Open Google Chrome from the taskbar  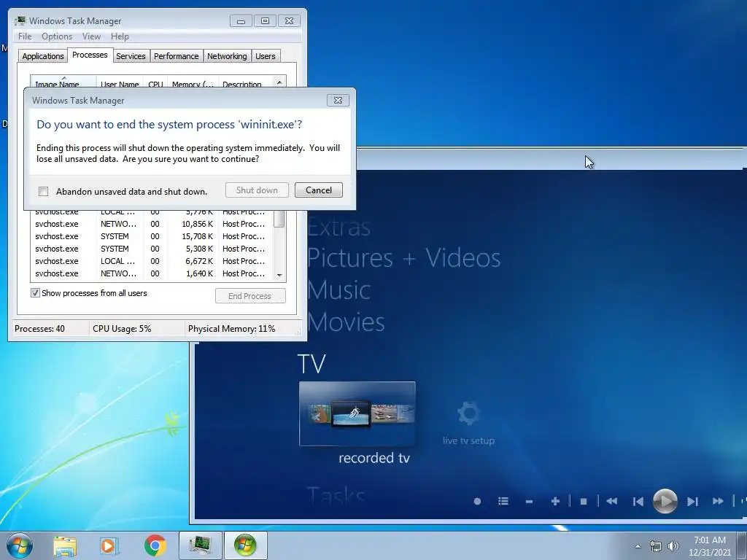tap(155, 545)
